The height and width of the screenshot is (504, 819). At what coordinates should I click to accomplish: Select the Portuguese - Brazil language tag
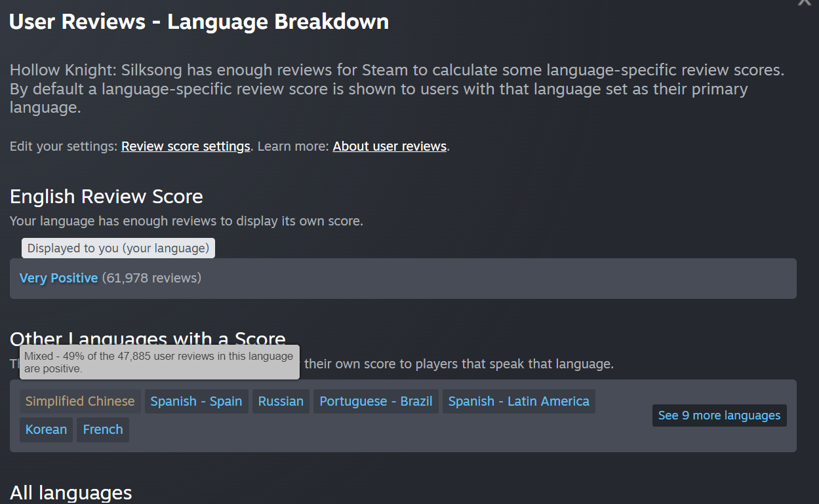pyautogui.click(x=376, y=401)
